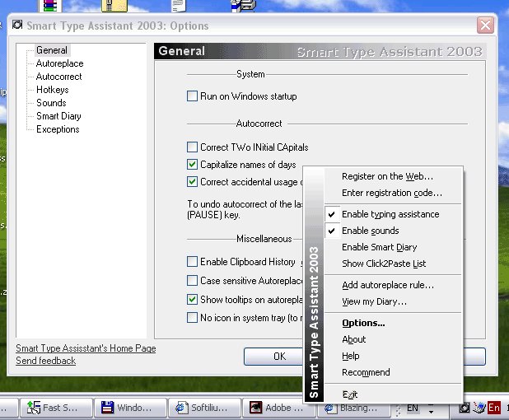Open Smart Type Assistant's Home Page link
Screen dimensions: 509x420
pos(86,348)
